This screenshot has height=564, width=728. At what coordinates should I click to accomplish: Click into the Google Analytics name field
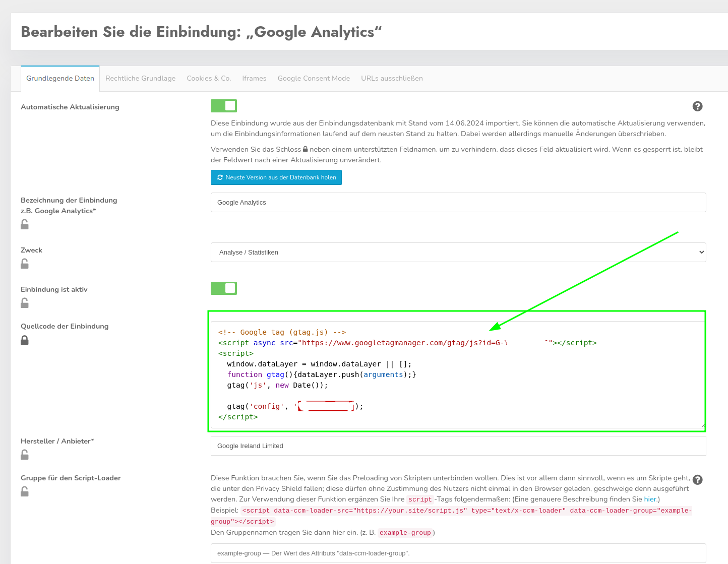tap(458, 203)
